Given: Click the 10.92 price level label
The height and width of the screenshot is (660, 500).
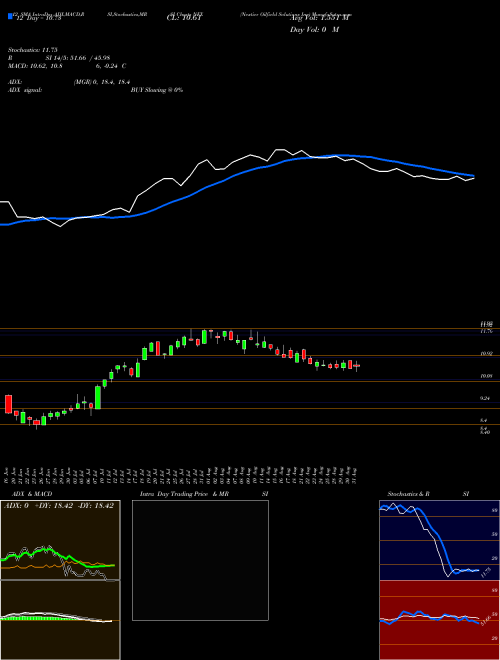Looking at the screenshot, I should 487,354.
